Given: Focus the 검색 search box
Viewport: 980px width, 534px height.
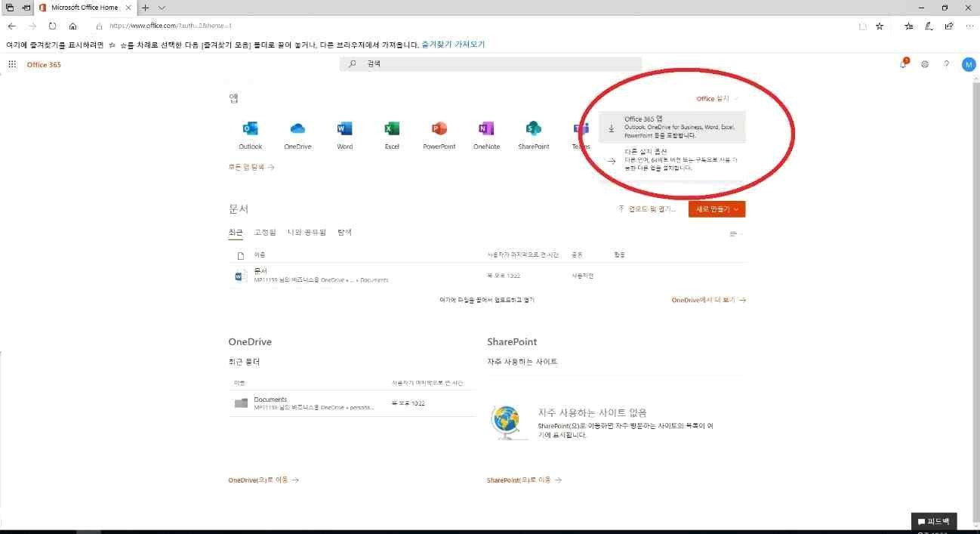Looking at the screenshot, I should click(x=491, y=64).
